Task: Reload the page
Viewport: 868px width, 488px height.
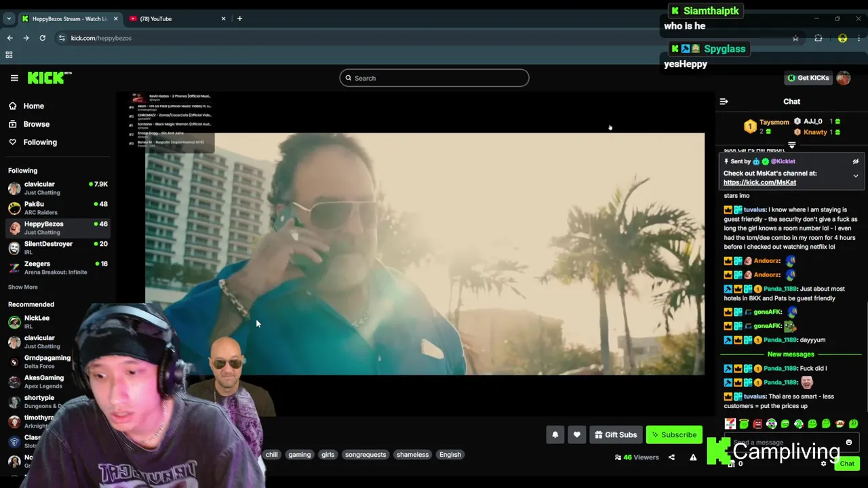Action: coord(42,38)
